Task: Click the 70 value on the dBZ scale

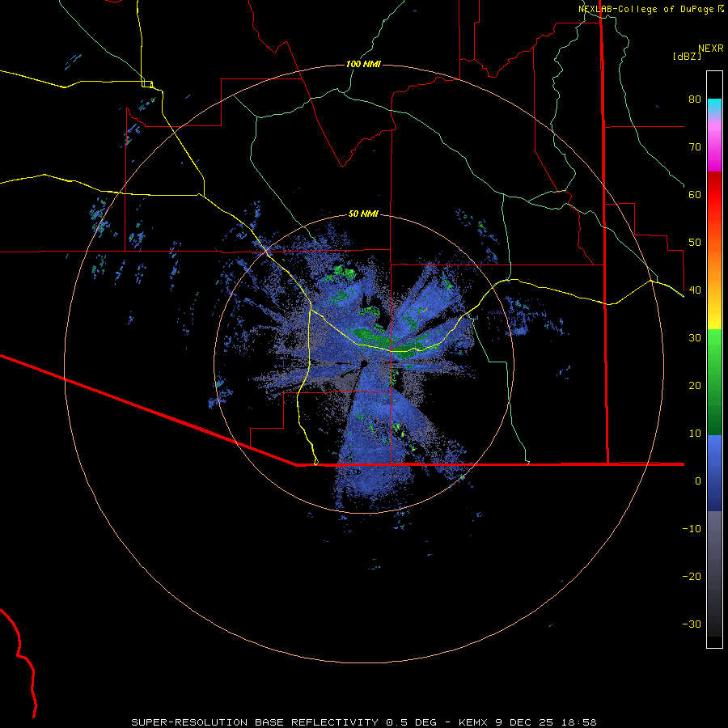Action: pos(695,147)
